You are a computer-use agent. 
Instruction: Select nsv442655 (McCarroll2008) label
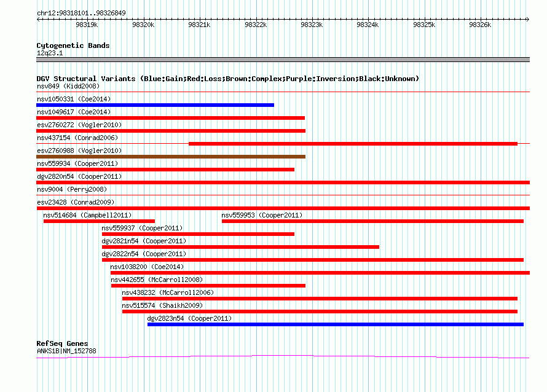(157, 280)
